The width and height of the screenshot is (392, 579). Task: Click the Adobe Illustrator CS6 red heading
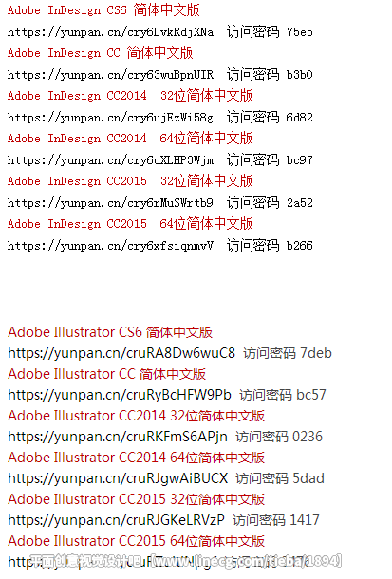pyautogui.click(x=110, y=332)
